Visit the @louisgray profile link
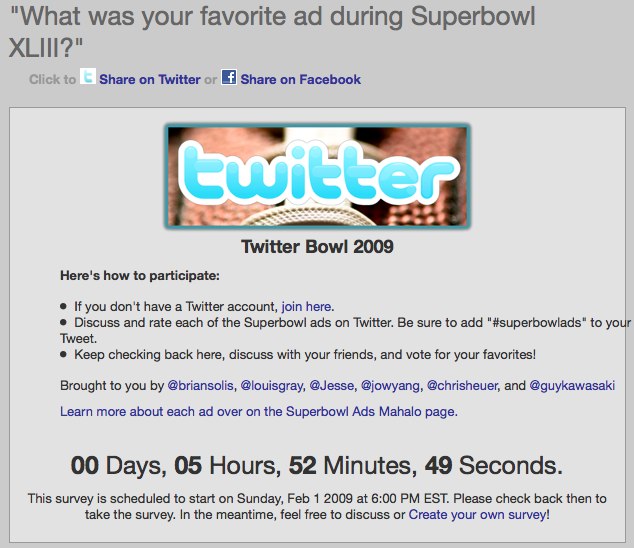This screenshot has width=634, height=548. pyautogui.click(x=271, y=385)
